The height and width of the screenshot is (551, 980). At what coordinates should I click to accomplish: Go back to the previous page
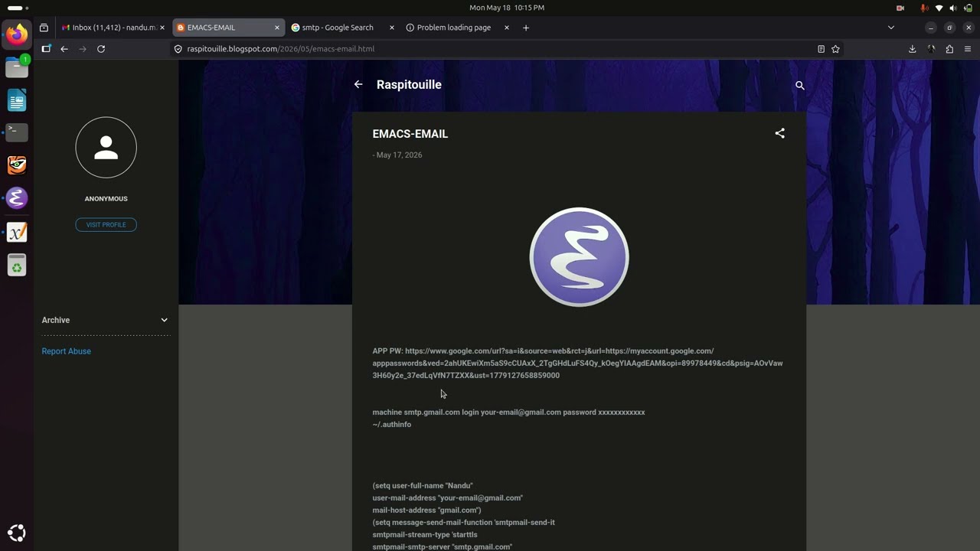click(x=64, y=49)
